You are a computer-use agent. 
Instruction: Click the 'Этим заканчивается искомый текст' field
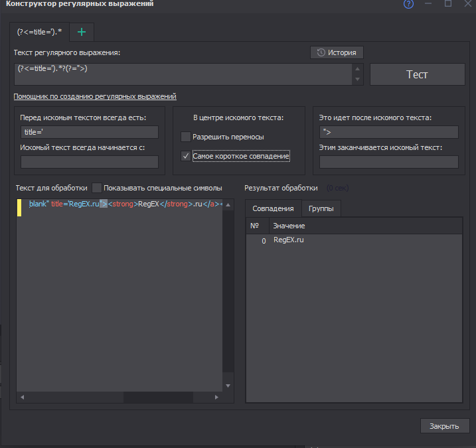[x=388, y=162]
